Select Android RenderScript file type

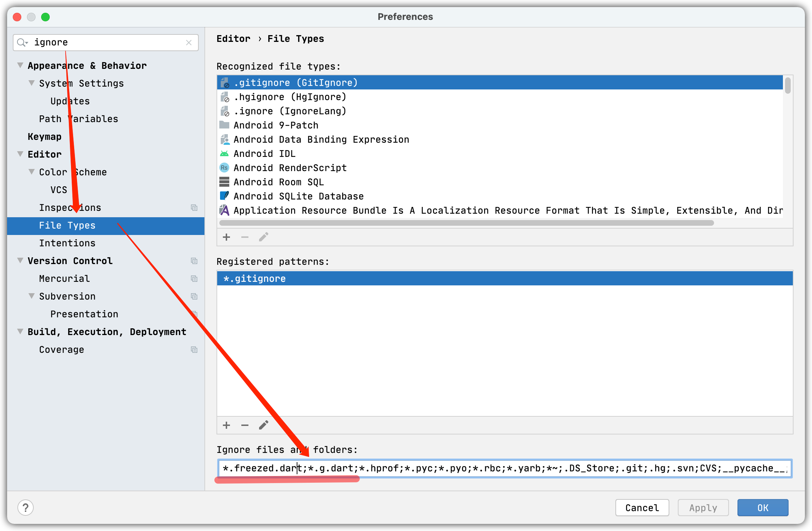290,168
